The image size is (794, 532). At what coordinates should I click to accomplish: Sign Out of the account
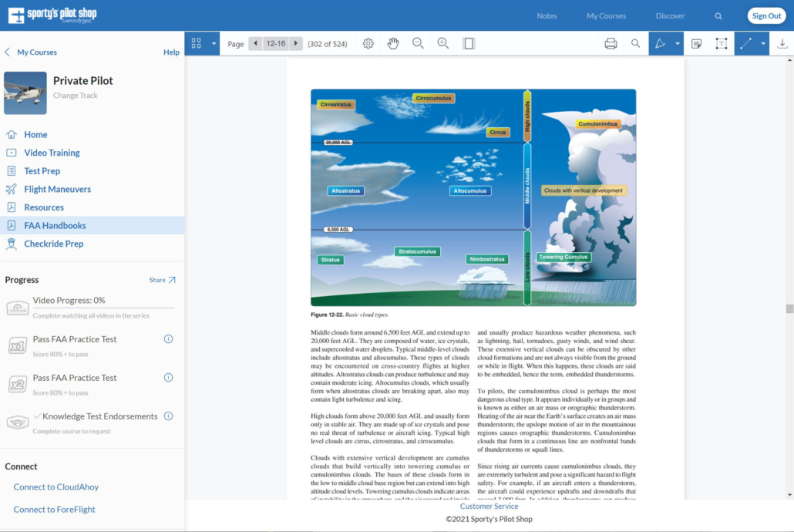coord(766,15)
